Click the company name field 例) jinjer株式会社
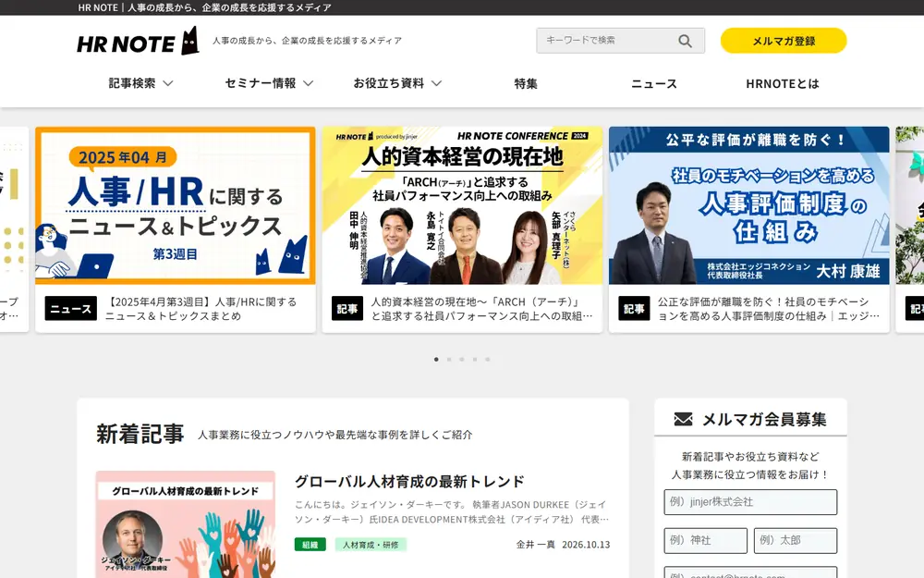 pos(750,502)
